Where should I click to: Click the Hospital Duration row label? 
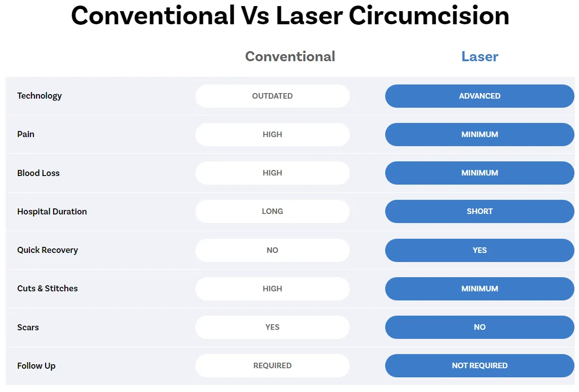[52, 211]
